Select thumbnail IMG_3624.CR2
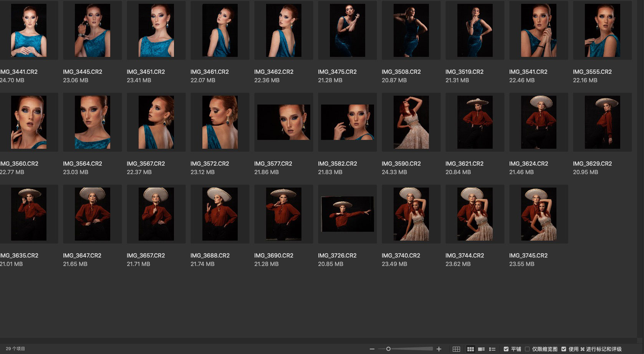644x354 pixels. click(538, 122)
